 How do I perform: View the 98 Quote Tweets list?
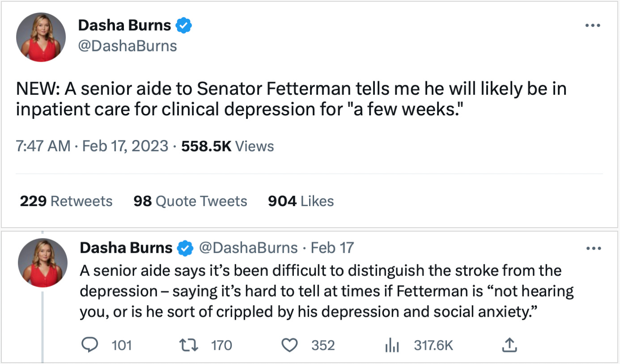click(190, 201)
